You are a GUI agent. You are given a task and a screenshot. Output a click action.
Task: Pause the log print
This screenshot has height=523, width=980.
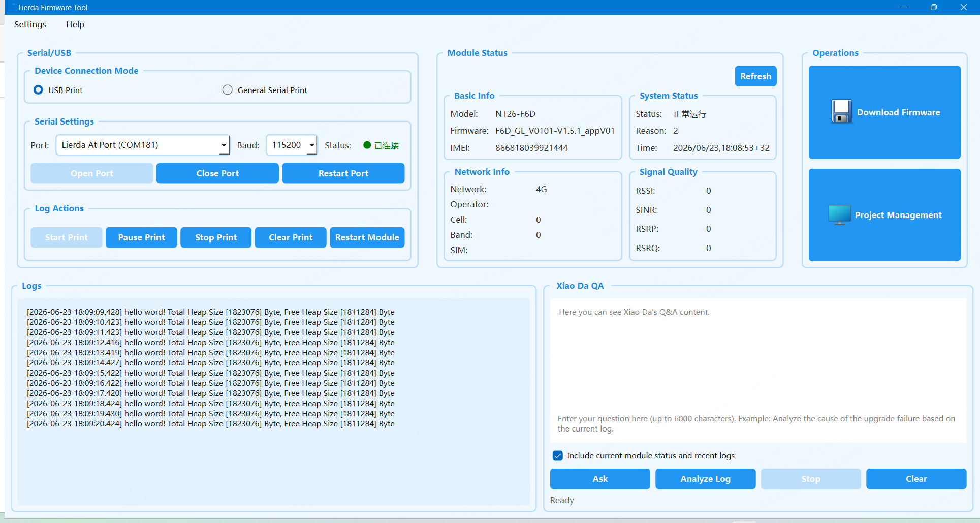click(141, 237)
